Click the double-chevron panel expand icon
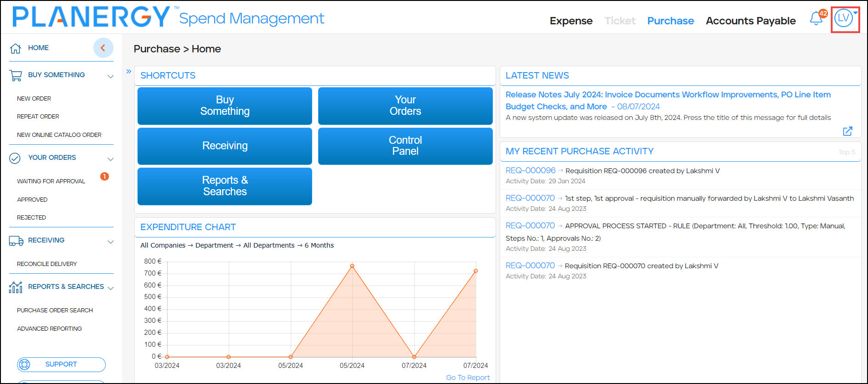The width and height of the screenshot is (868, 384). pos(129,71)
